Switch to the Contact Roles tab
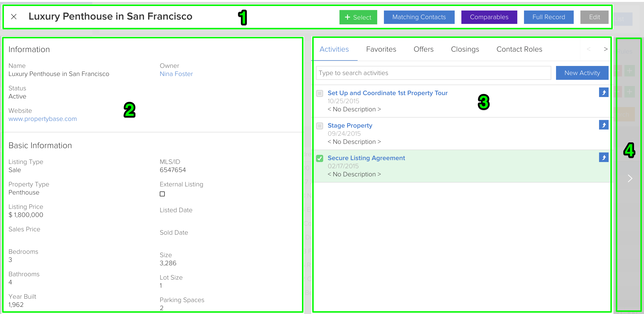Viewport: 644px width, 314px height. tap(519, 49)
